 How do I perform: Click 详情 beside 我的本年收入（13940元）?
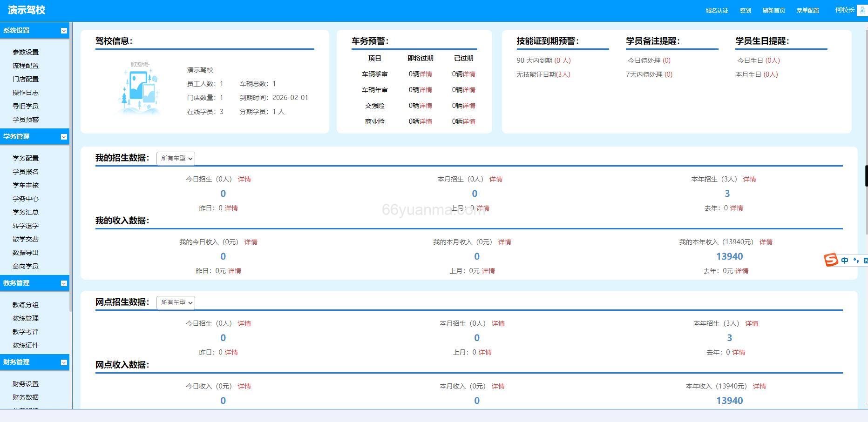click(766, 241)
